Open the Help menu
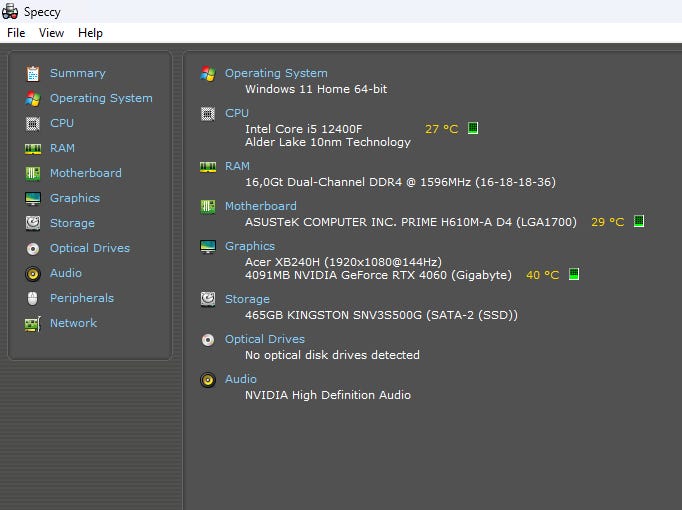682x510 pixels. 90,33
